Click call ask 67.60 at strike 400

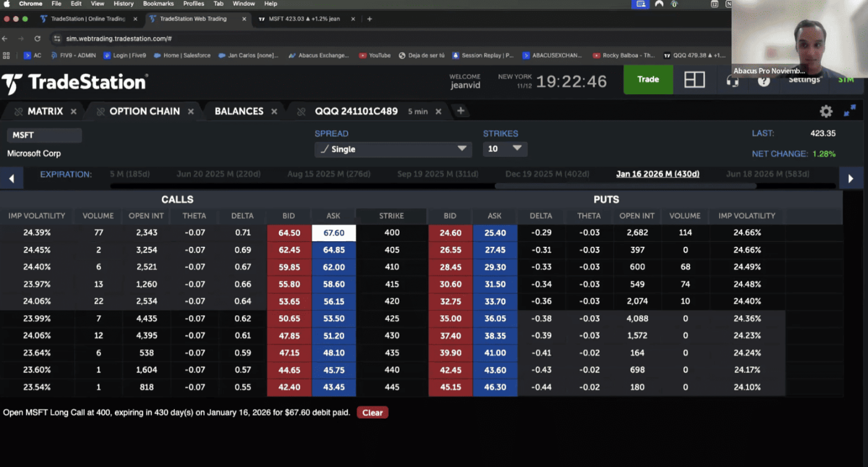pos(334,233)
